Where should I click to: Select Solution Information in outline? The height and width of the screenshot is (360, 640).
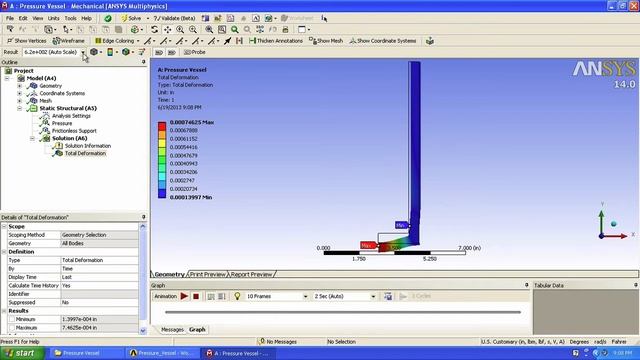tap(88, 146)
